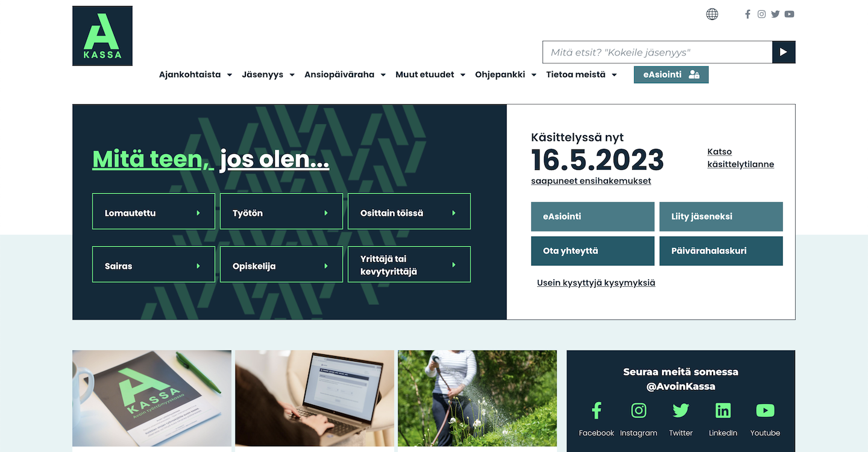
Task: Click the Päivärahalaskuri button
Action: coord(721,251)
